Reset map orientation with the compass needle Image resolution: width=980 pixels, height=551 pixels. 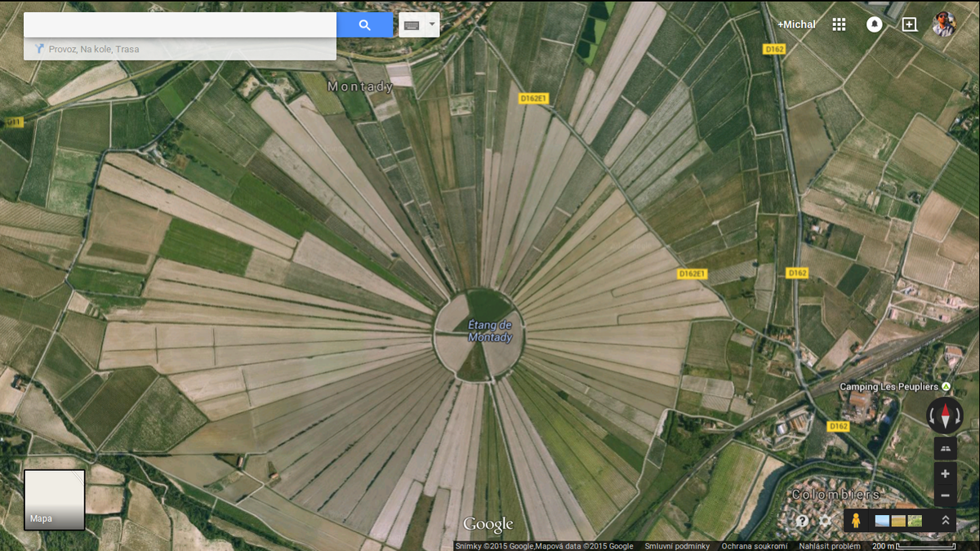click(x=945, y=415)
